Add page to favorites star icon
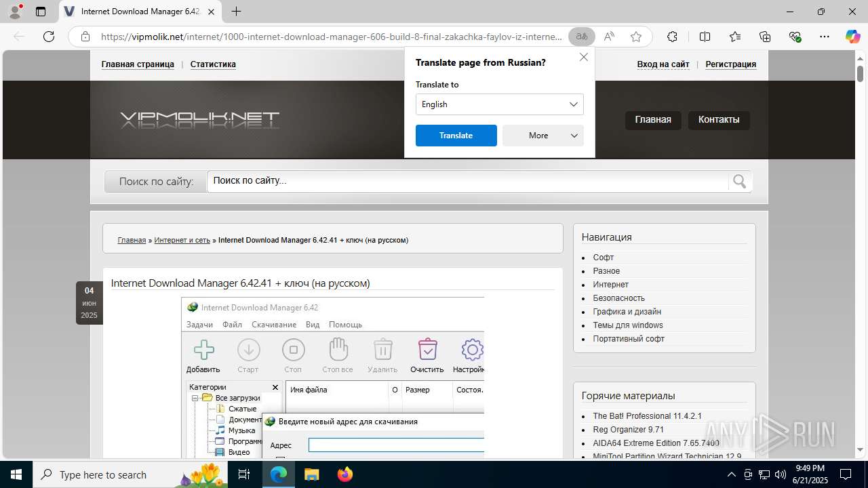Viewport: 868px width, 488px height. click(636, 37)
